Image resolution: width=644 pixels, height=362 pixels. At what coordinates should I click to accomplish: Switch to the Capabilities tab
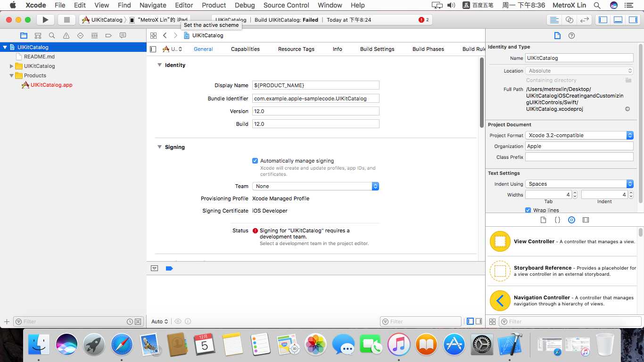pos(245,49)
